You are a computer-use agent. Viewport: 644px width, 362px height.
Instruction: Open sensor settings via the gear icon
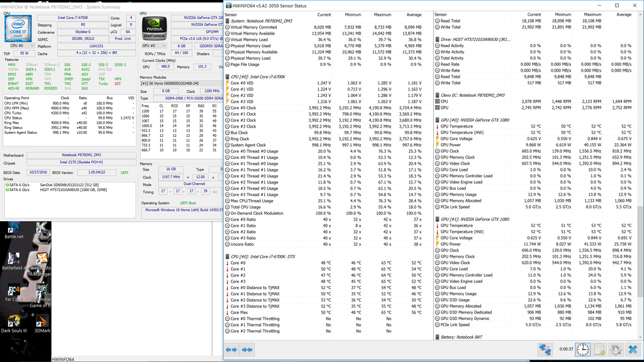pos(616,349)
